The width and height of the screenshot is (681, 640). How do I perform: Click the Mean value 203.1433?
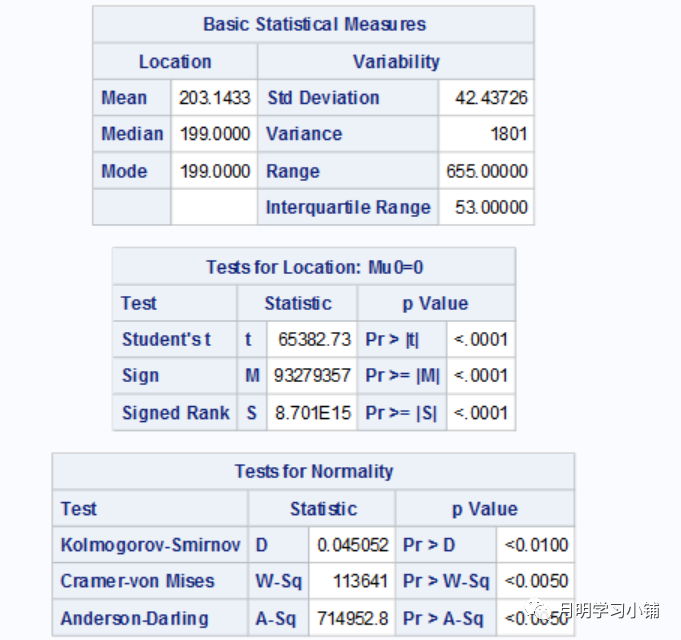215,98
